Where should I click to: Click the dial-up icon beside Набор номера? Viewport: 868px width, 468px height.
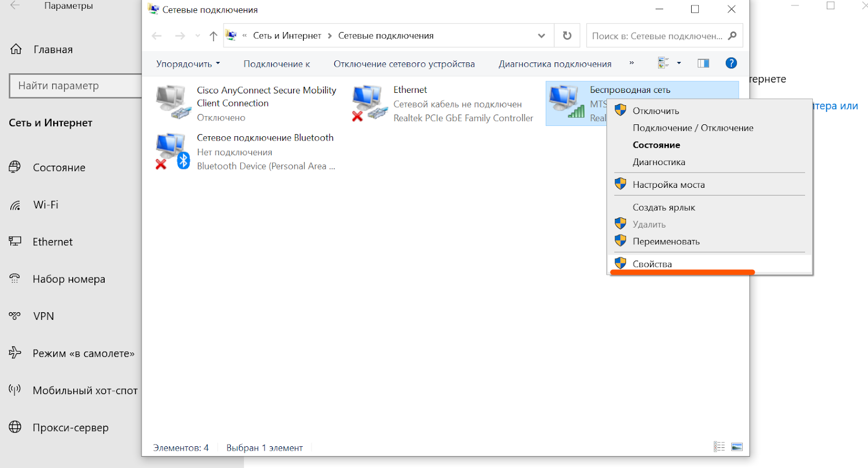coord(15,279)
